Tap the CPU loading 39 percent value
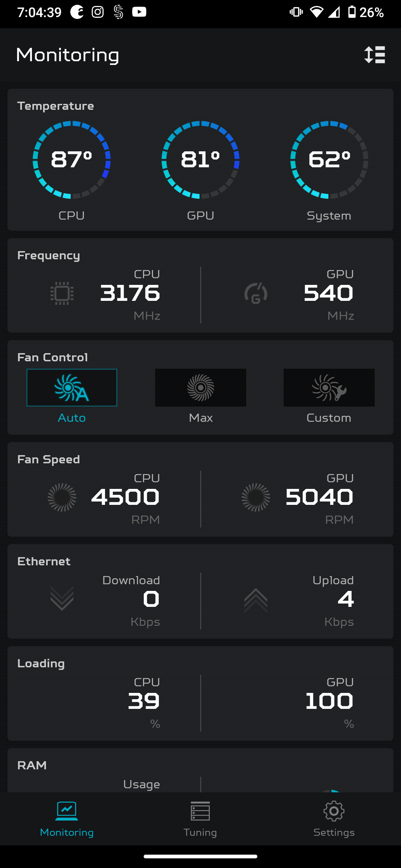The image size is (401, 868). (144, 701)
